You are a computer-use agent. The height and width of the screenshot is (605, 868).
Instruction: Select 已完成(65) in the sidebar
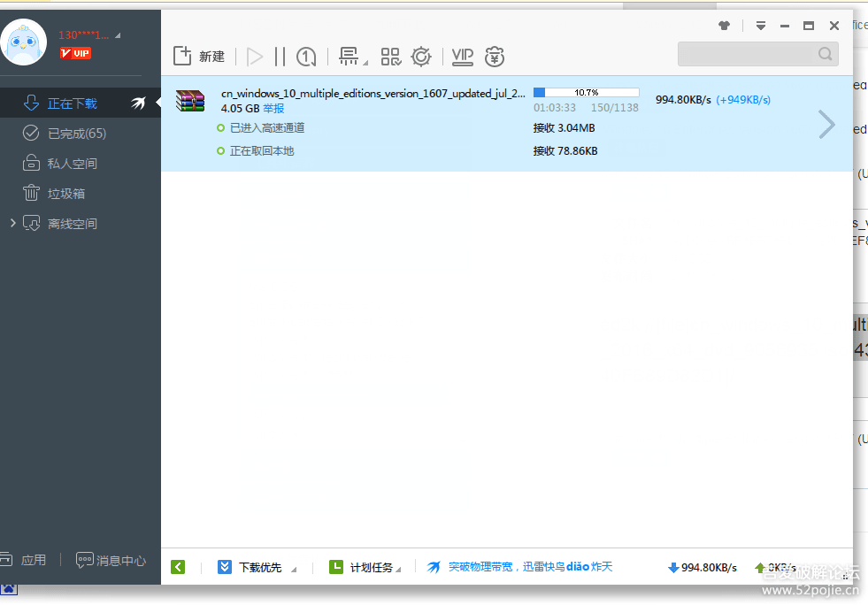76,134
